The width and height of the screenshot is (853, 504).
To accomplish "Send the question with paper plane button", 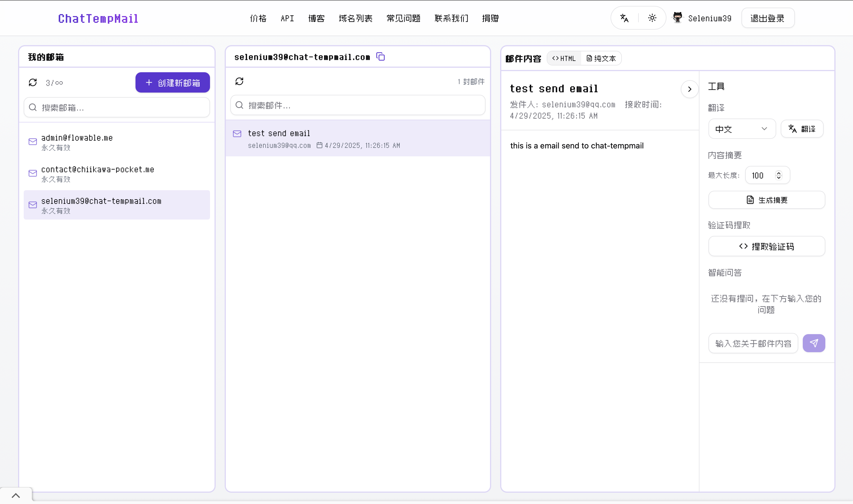I will 813,343.
